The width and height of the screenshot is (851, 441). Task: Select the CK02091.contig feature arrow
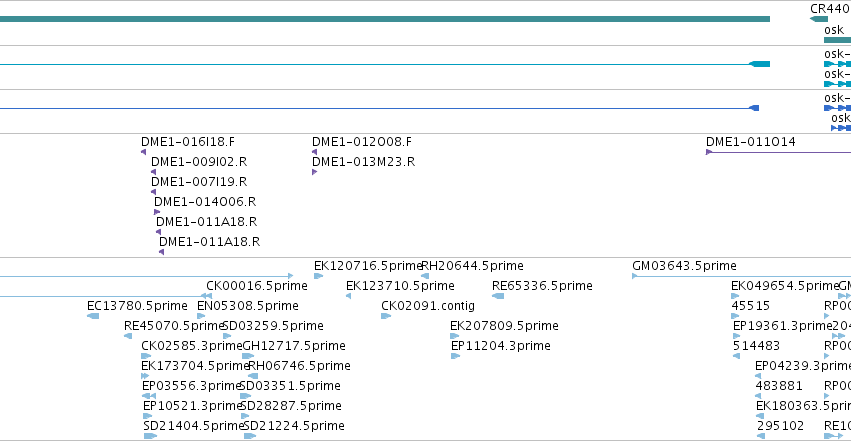click(x=386, y=316)
